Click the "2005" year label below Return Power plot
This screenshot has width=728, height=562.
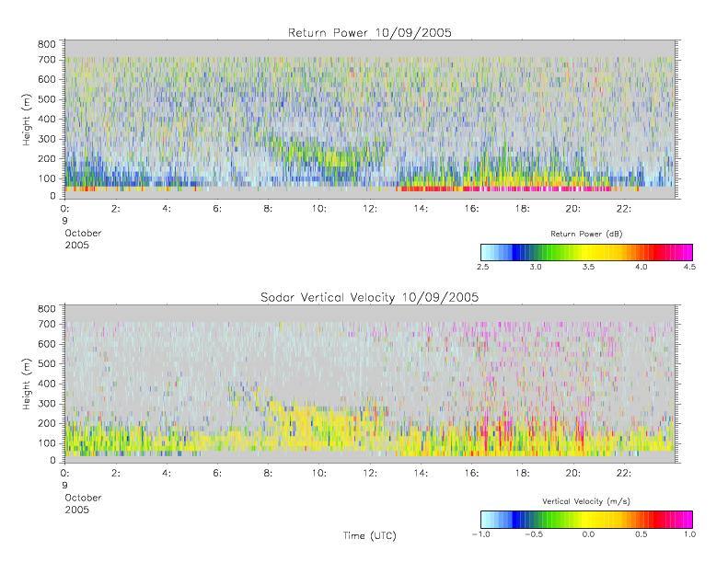pyautogui.click(x=77, y=245)
